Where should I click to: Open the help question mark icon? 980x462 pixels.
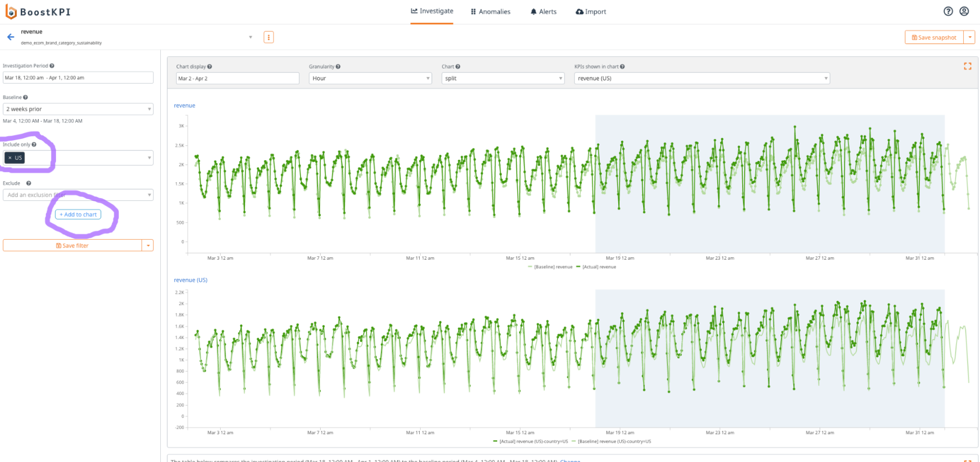pyautogui.click(x=948, y=11)
